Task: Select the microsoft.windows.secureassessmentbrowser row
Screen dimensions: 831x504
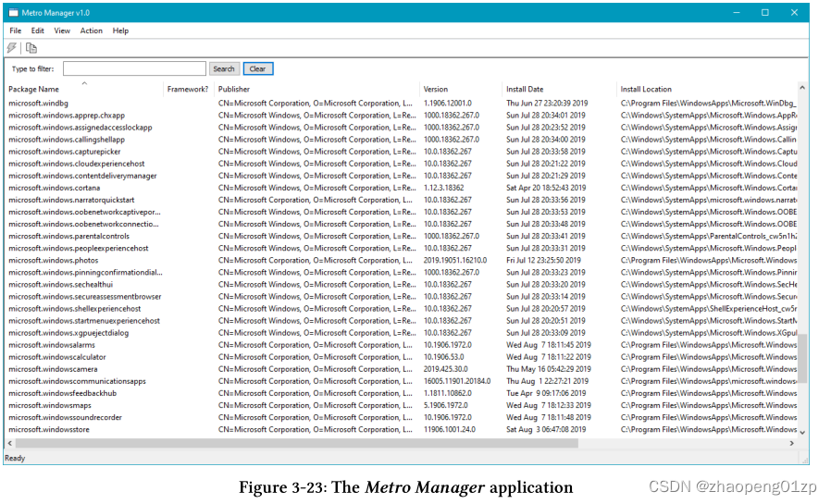Action: pyautogui.click(x=402, y=297)
